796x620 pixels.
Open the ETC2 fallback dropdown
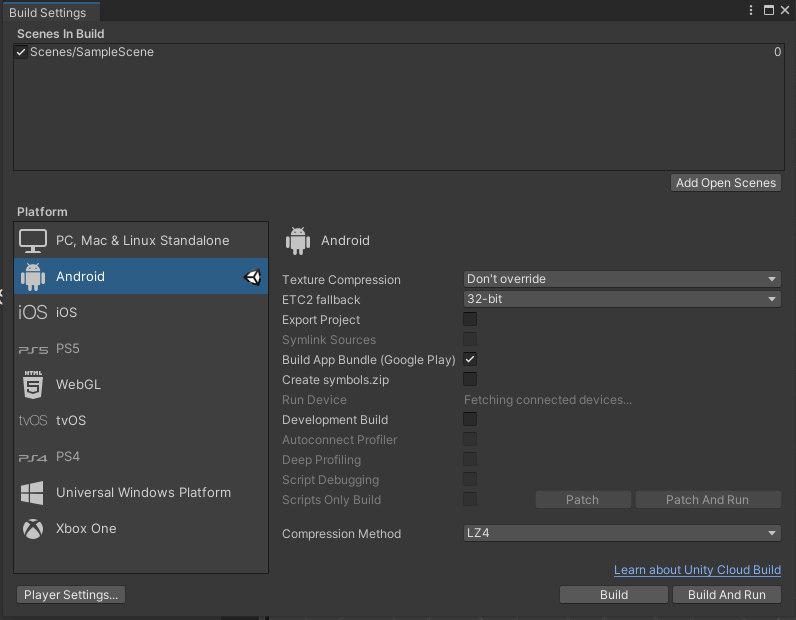622,299
